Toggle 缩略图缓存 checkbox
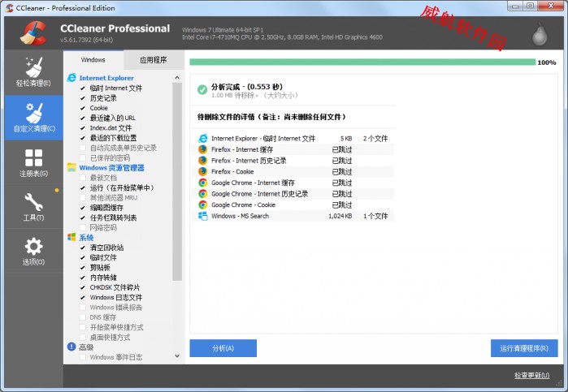Image resolution: width=568 pixels, height=392 pixels. [83, 208]
